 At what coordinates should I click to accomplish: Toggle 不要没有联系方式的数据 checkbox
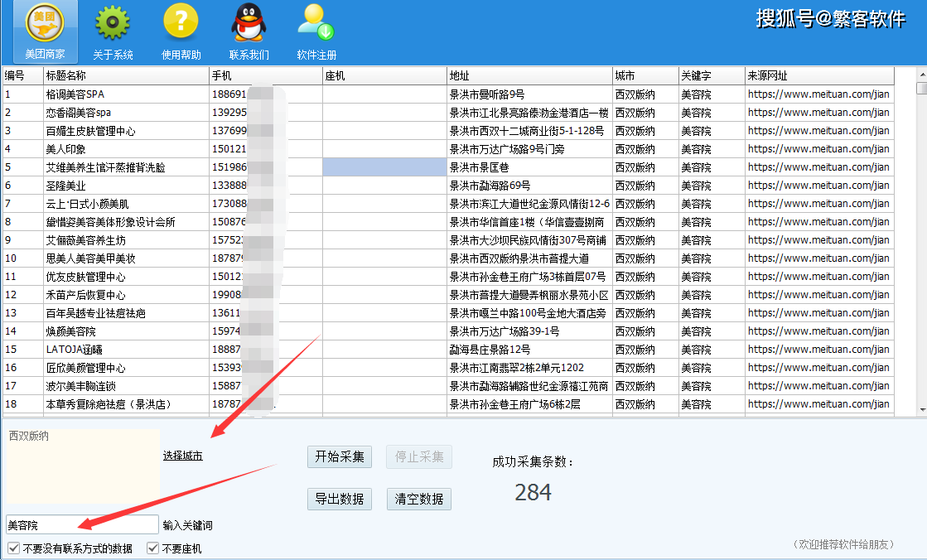(x=13, y=548)
